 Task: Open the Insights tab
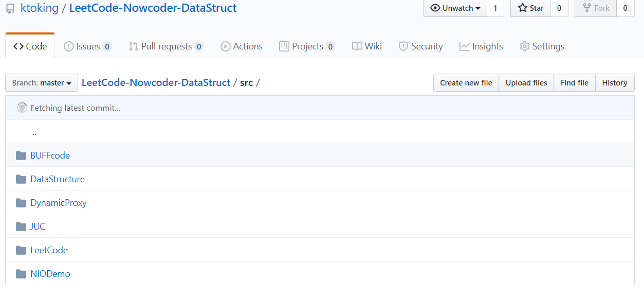pos(481,46)
